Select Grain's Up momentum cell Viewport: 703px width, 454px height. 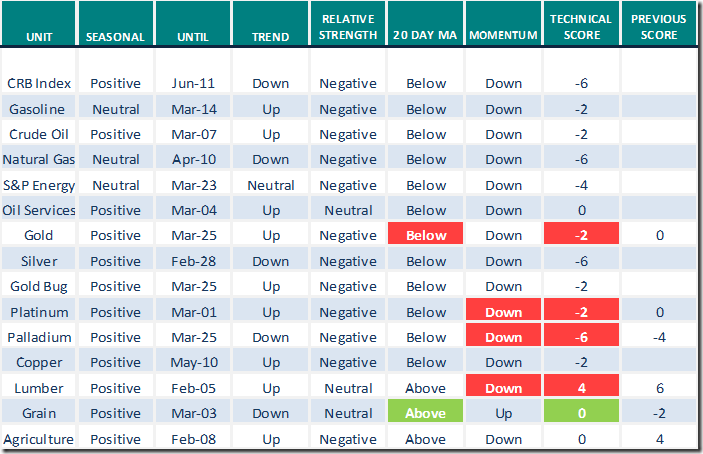pyautogui.click(x=504, y=413)
